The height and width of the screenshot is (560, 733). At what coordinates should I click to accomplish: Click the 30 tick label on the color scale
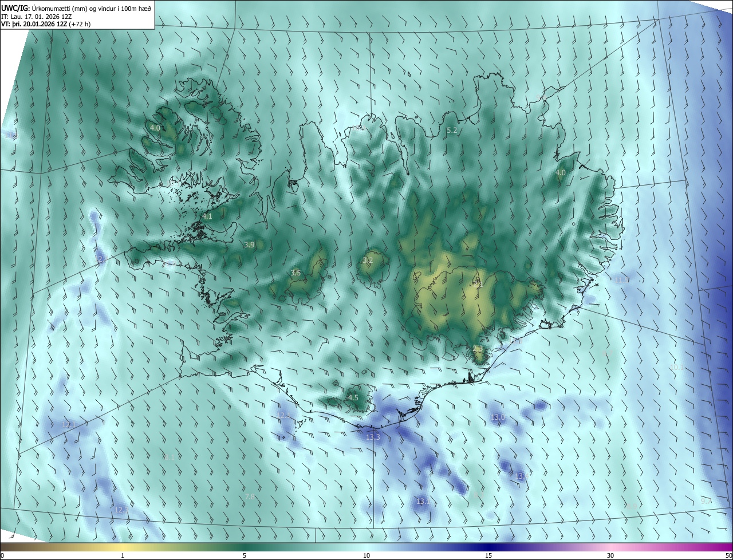(x=610, y=555)
